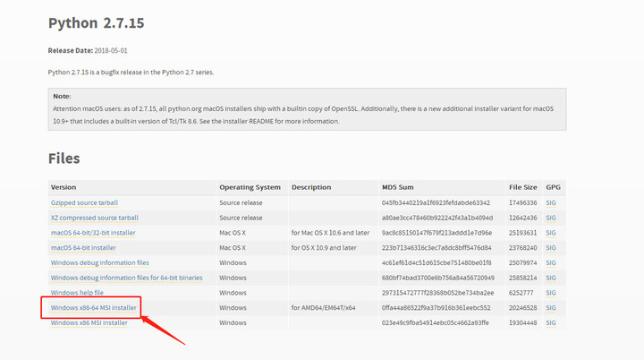Click the GPG column header

pos(553,187)
